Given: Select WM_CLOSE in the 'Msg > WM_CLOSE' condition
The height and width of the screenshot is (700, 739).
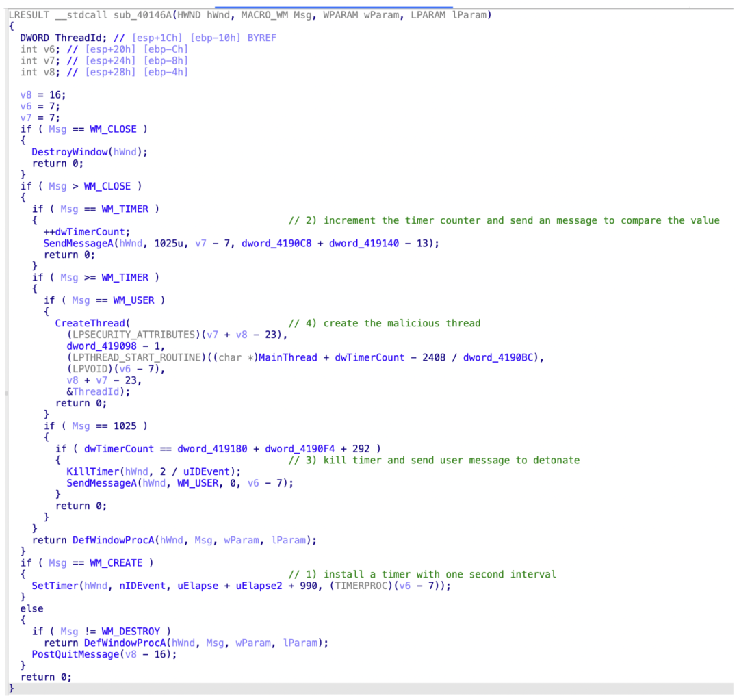Looking at the screenshot, I should pyautogui.click(x=107, y=186).
